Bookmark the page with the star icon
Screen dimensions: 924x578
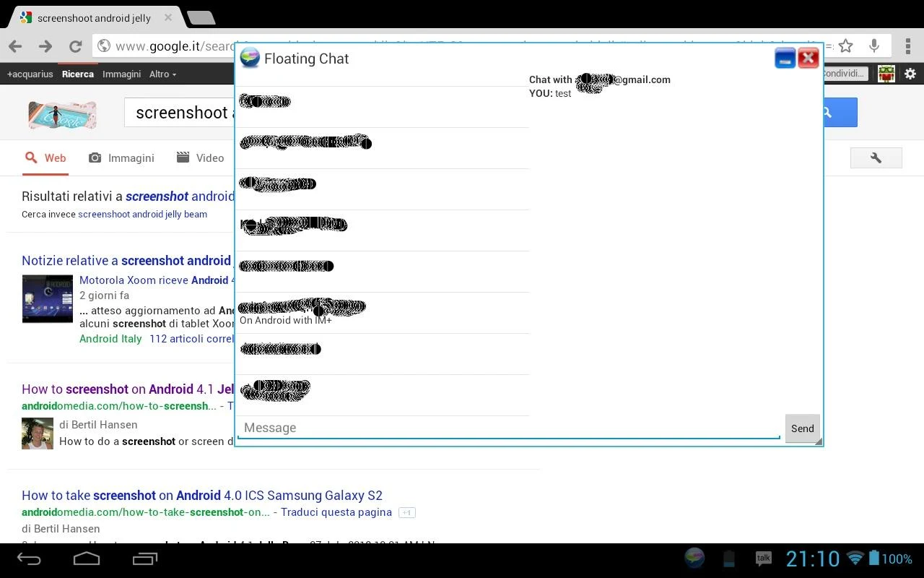point(846,46)
